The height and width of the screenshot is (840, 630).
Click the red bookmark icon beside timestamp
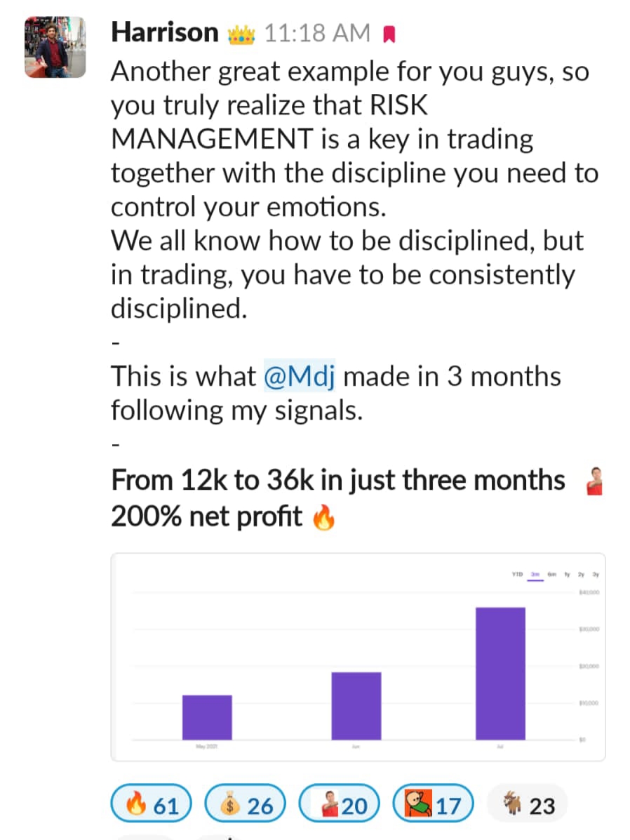point(389,35)
